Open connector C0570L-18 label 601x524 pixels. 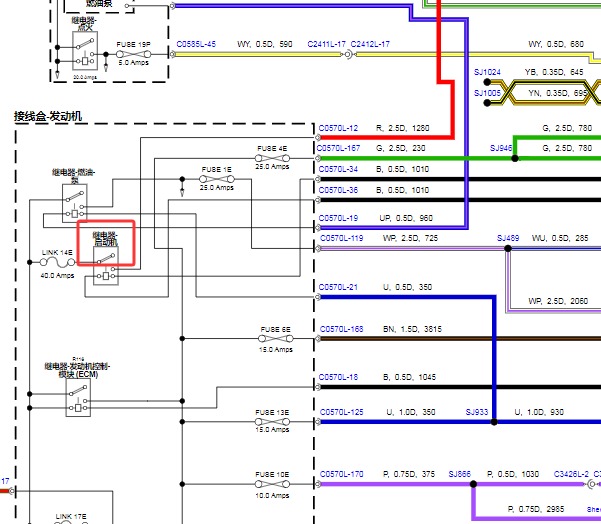[338, 377]
